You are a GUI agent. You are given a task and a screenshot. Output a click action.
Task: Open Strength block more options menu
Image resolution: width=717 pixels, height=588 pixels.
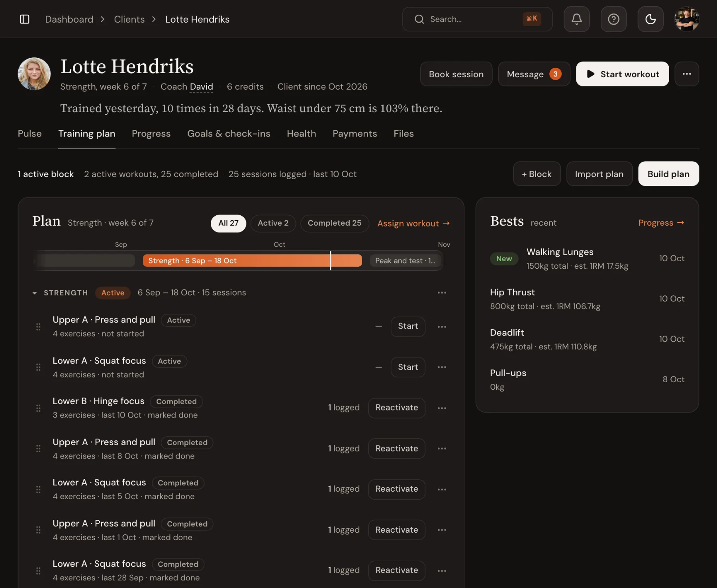tap(442, 293)
